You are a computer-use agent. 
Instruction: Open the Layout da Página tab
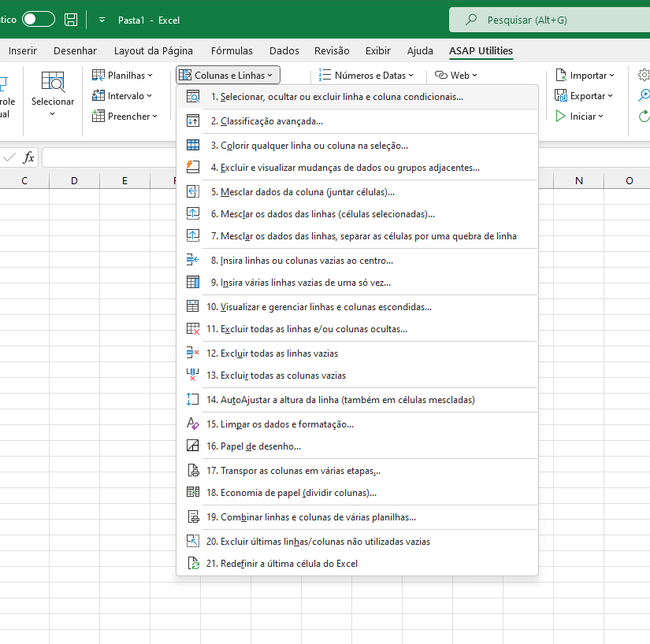tap(154, 51)
